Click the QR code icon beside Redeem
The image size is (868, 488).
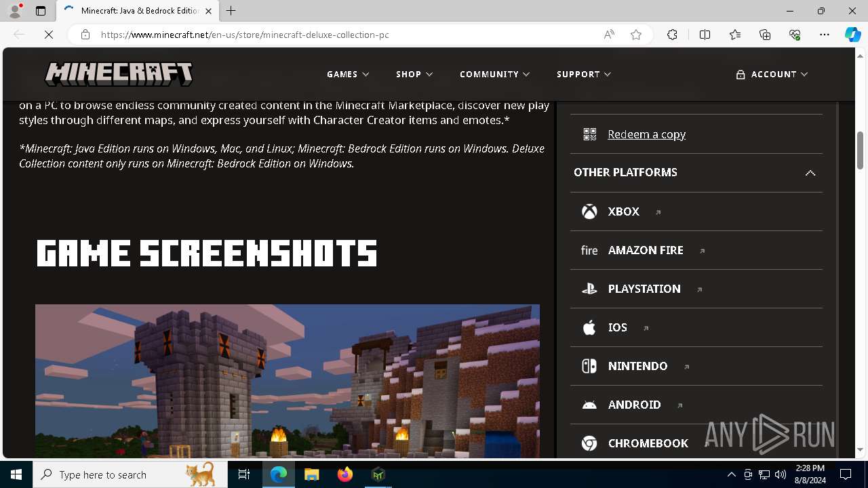pyautogui.click(x=590, y=134)
